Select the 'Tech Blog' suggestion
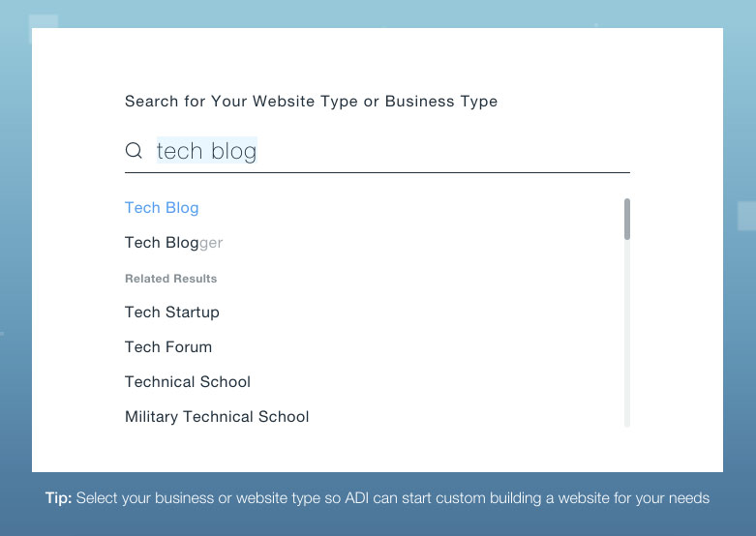This screenshot has width=756, height=536. pyautogui.click(x=162, y=208)
